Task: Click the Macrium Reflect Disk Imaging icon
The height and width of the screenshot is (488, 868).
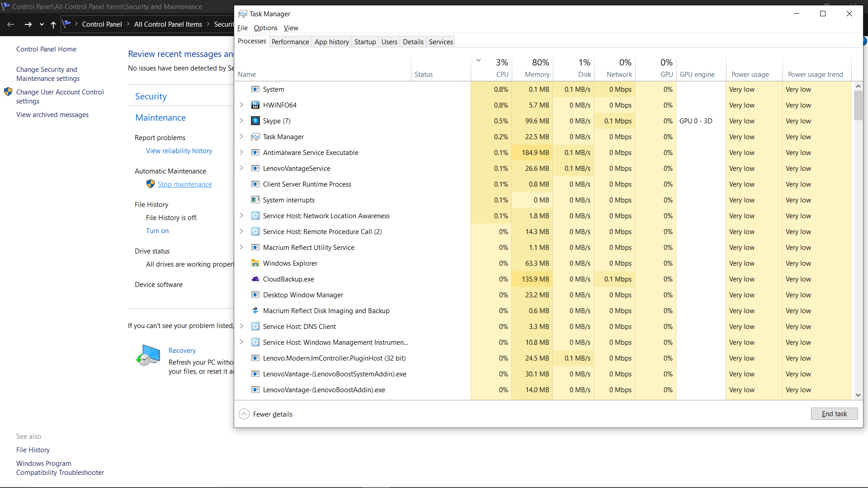Action: (255, 311)
